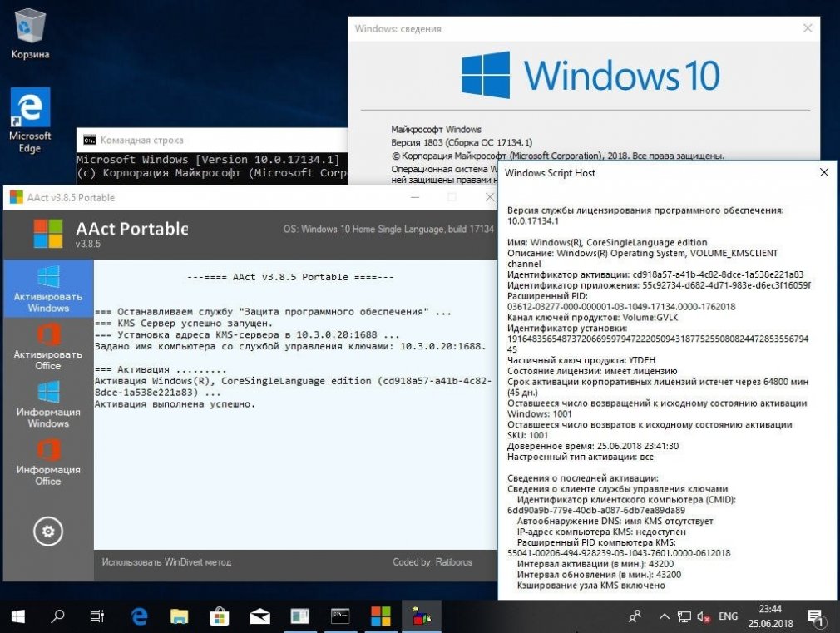This screenshot has width=840, height=633.
Task: Minimize the AAct Portable window
Action: click(x=415, y=197)
